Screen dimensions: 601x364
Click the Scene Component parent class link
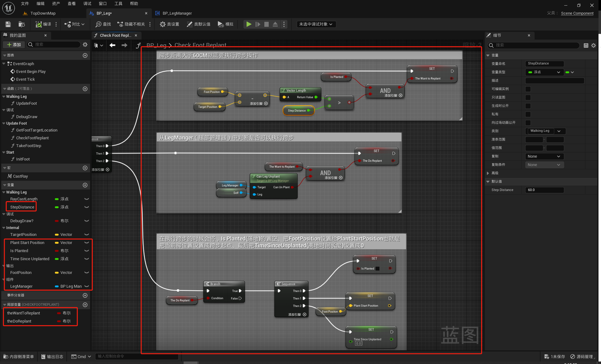click(577, 13)
